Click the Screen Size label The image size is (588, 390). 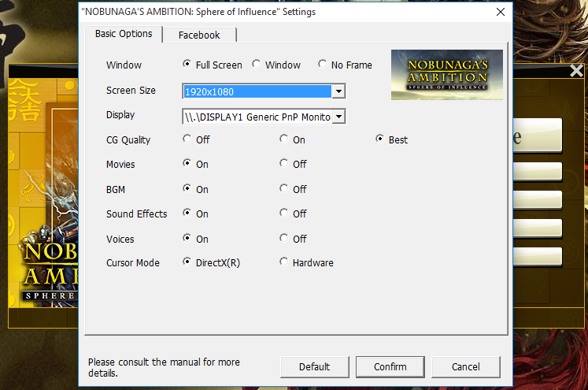click(x=131, y=91)
